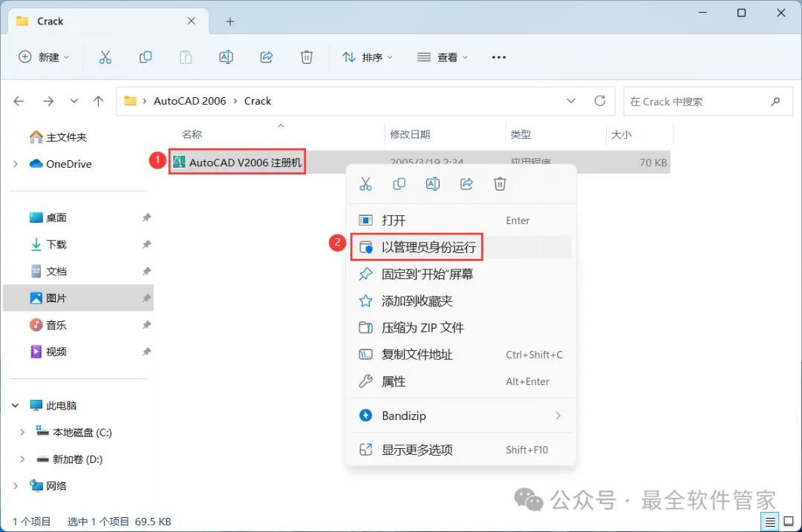Viewport: 802px width, 532px height.
Task: Switch to large icons view in status bar
Action: coord(789,522)
